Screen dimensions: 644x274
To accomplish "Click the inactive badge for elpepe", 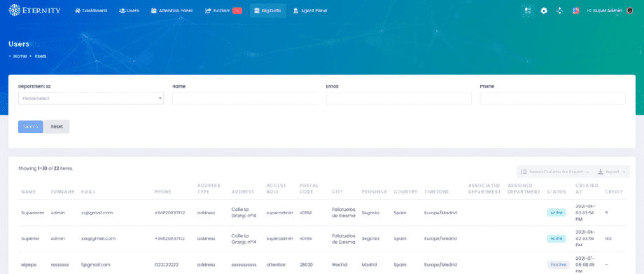I will [x=558, y=265].
